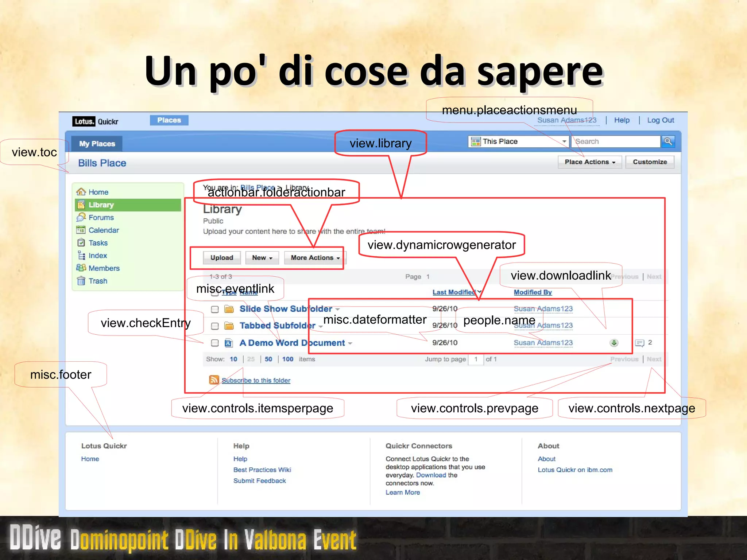This screenshot has height=560, width=747.
Task: Click the Tasks checklist icon
Action: [x=81, y=243]
